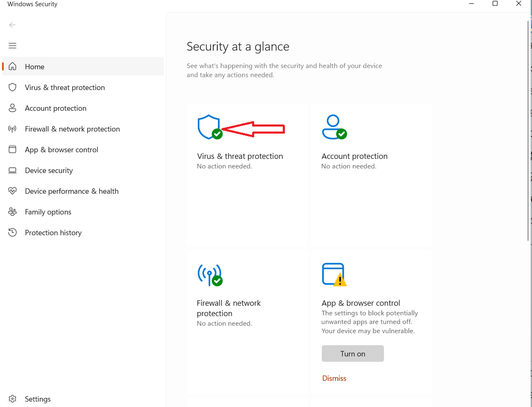Open the Account protection person tile icon

(334, 127)
